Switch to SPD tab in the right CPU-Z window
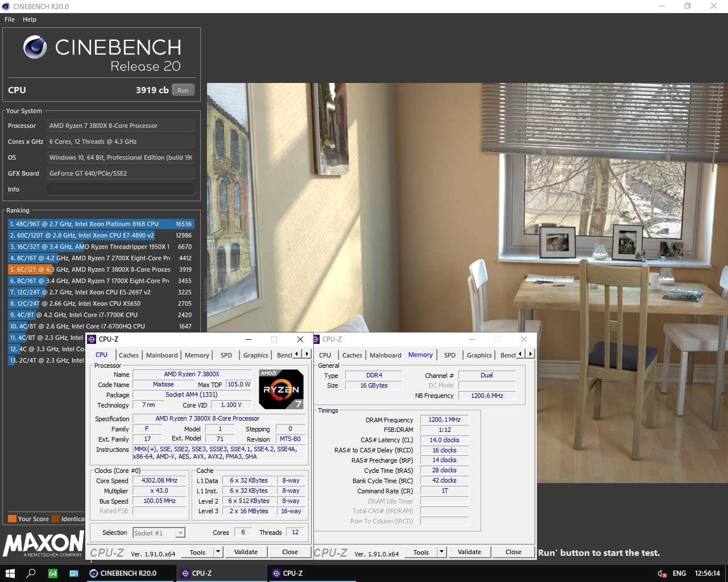The height and width of the screenshot is (582, 728). 450,355
